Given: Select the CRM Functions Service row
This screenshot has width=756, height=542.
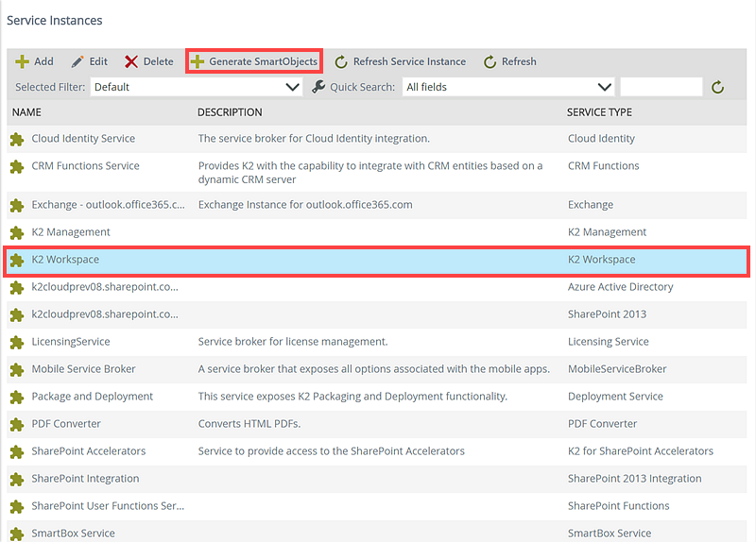Looking at the screenshot, I should (85, 166).
